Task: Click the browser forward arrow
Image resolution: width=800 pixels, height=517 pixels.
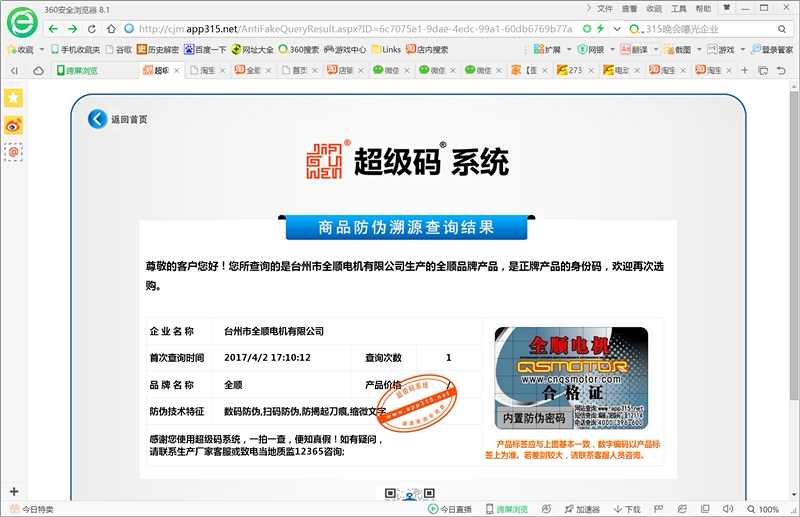Action: [72, 29]
